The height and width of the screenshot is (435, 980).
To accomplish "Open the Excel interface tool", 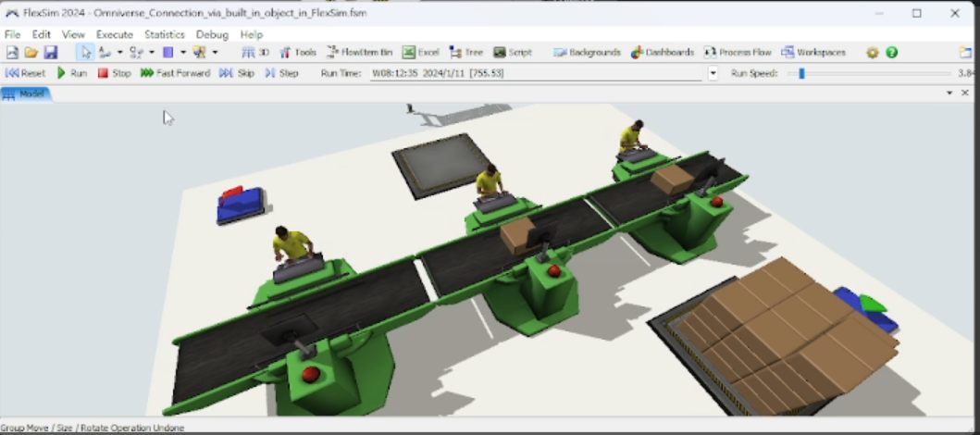I will click(x=420, y=53).
